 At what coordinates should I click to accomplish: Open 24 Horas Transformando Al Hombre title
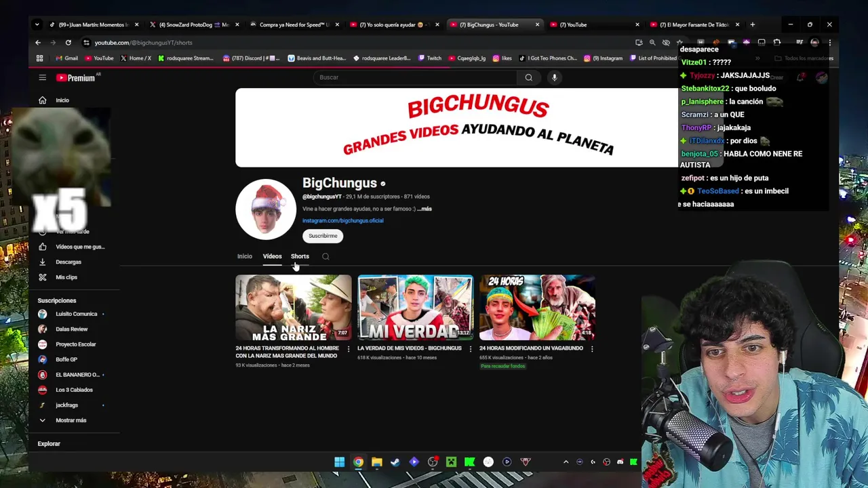click(288, 352)
